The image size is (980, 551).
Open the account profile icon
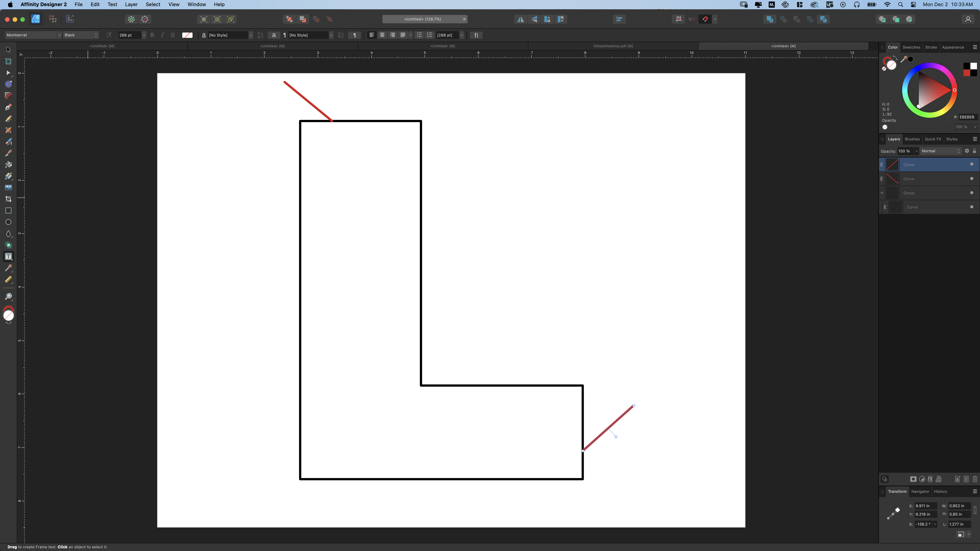click(x=968, y=19)
